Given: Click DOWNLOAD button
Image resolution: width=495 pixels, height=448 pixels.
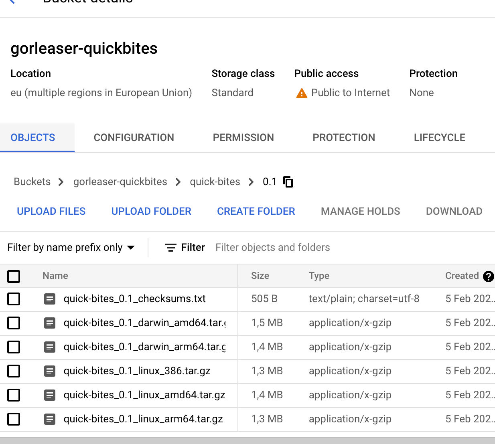Looking at the screenshot, I should pyautogui.click(x=454, y=211).
